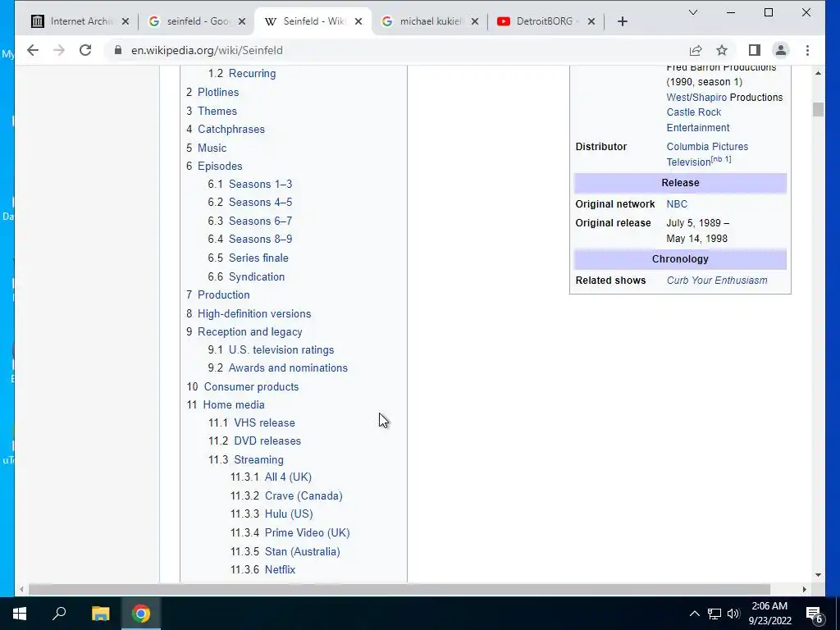Screen dimensions: 840x630
Task: Show hidden system tray icons
Action: 694,614
